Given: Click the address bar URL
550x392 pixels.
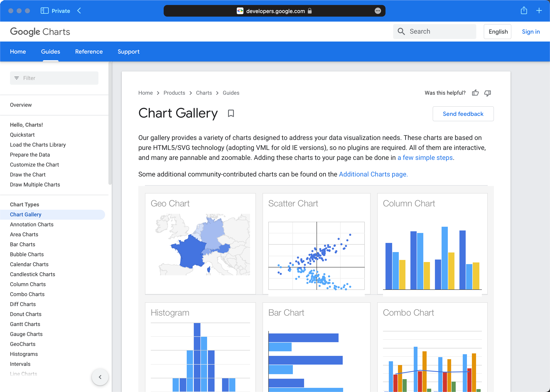Looking at the screenshot, I should click(275, 11).
